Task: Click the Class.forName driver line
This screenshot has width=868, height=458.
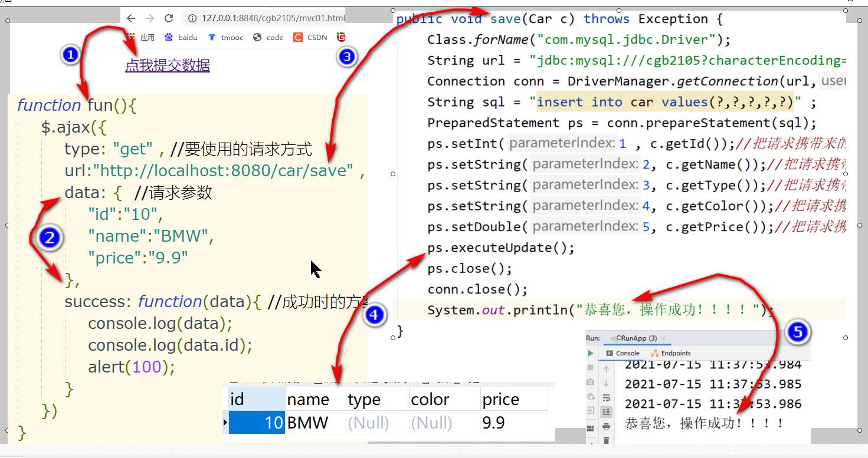Action: coord(579,40)
